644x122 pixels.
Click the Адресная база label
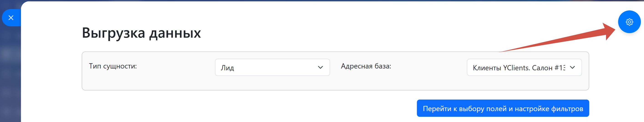pos(366,66)
